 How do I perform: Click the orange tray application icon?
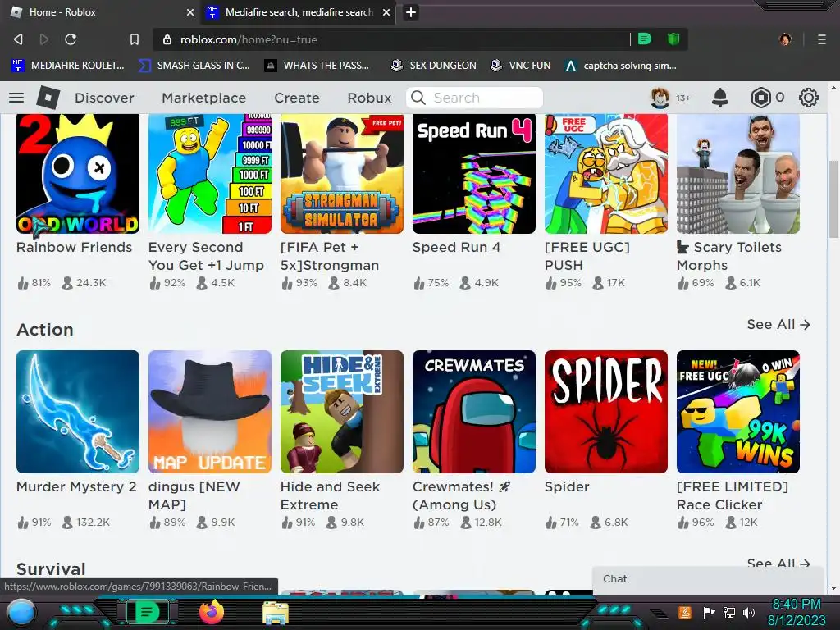click(685, 612)
